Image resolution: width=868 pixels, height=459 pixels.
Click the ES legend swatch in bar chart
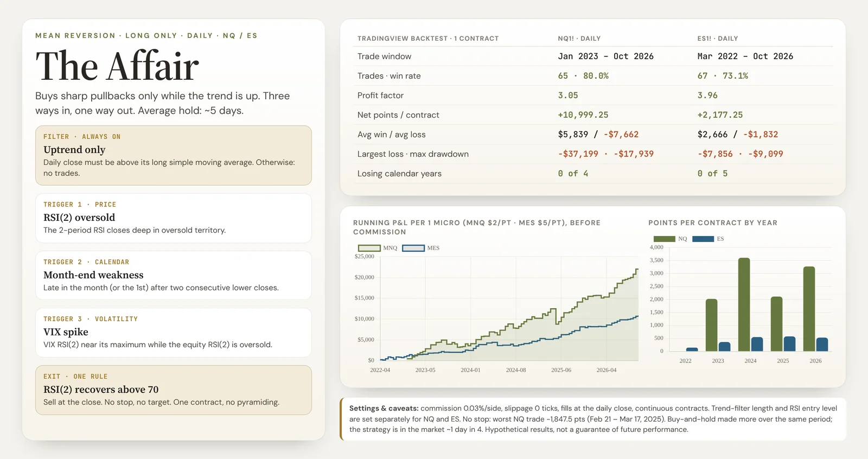(703, 239)
